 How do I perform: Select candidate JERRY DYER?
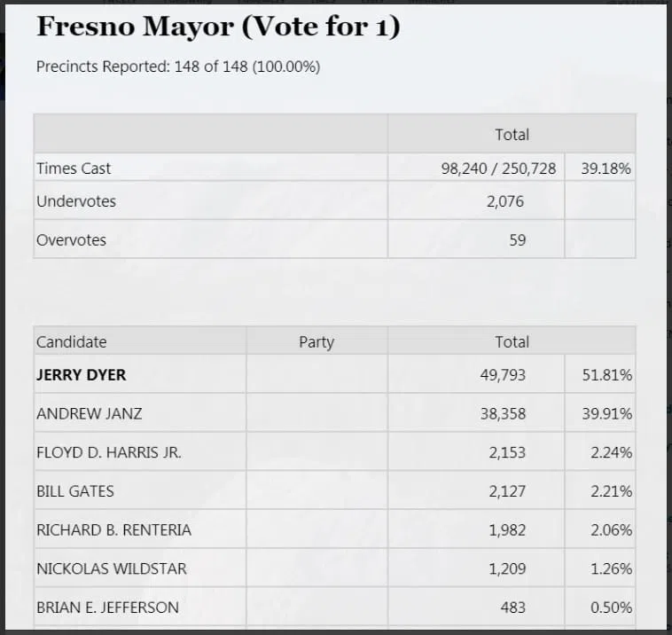click(81, 375)
